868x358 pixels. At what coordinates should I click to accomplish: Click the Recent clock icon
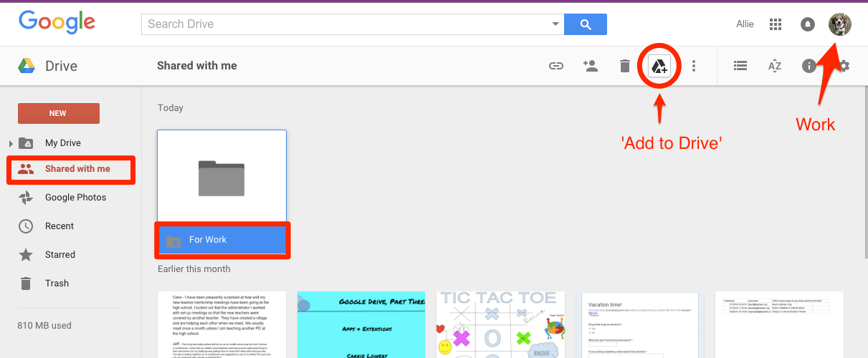coord(26,226)
